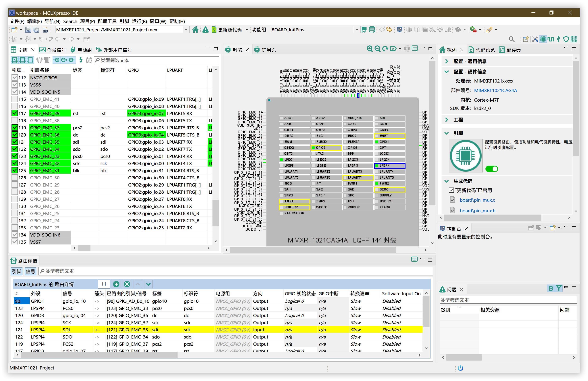This screenshot has height=381, width=588.
Task: Collapse the 配置 - 硬件信息 section
Action: 447,72
